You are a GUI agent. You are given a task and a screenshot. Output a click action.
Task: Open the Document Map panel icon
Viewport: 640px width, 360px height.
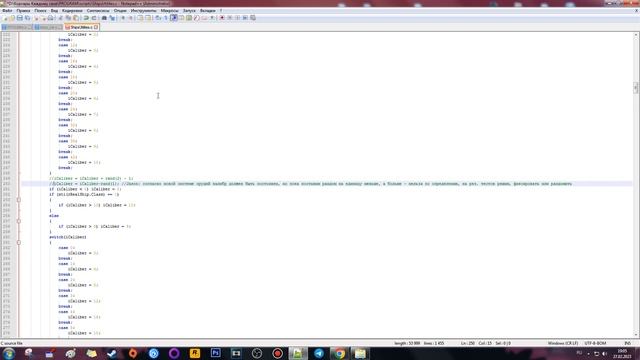189,18
